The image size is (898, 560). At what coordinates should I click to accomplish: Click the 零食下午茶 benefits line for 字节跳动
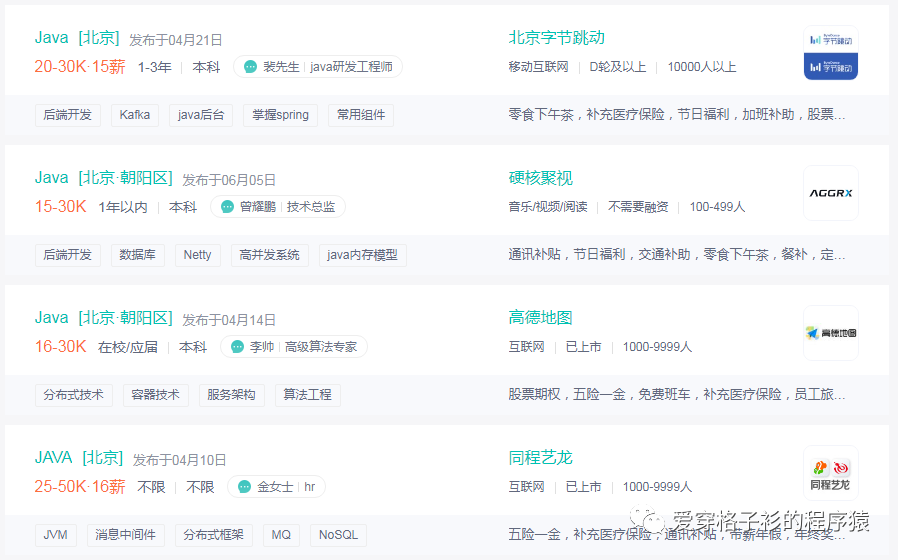tap(677, 115)
